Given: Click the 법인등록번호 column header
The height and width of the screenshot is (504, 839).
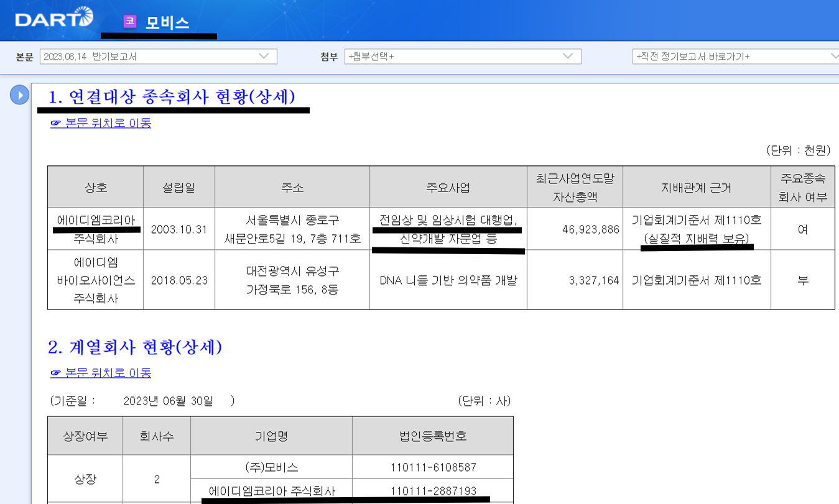Looking at the screenshot, I should tap(433, 436).
